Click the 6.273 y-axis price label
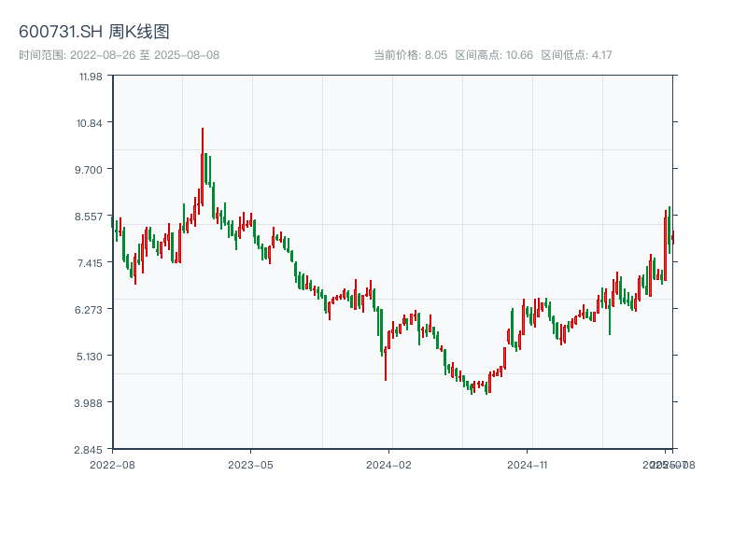The width and height of the screenshot is (747, 560). pos(91,310)
